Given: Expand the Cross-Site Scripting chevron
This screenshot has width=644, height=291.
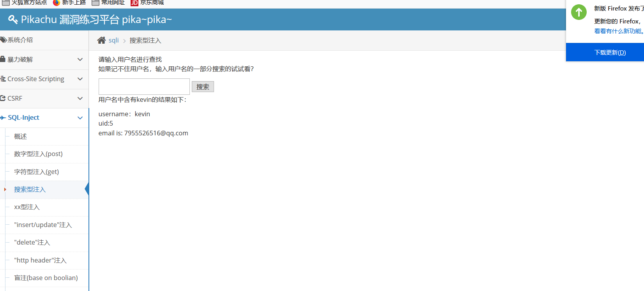Looking at the screenshot, I should (x=80, y=79).
